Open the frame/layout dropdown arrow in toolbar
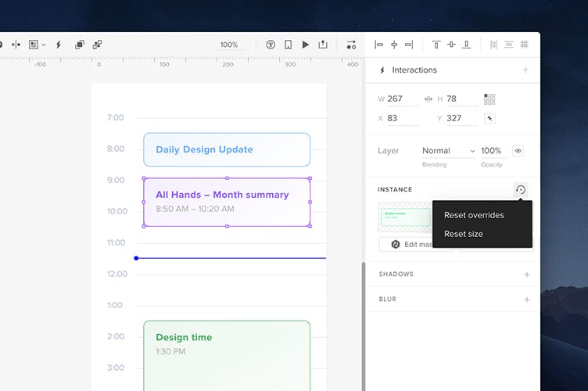Viewport: 588px width, 391px height. (x=44, y=45)
